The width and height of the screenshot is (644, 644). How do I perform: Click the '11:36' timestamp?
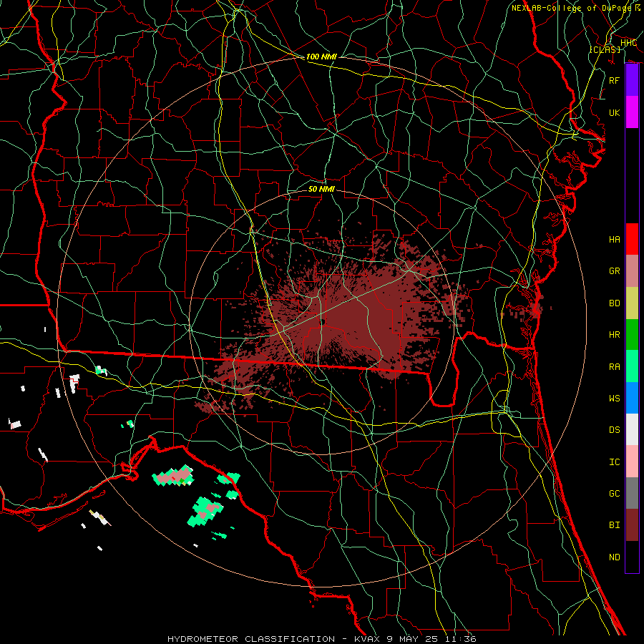(462, 639)
